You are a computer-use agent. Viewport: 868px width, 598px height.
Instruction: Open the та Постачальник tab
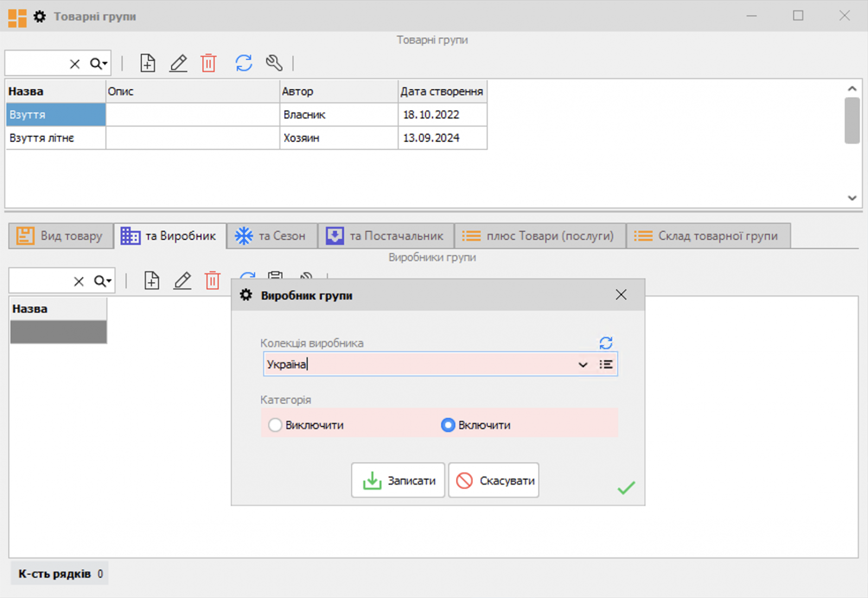coord(386,236)
